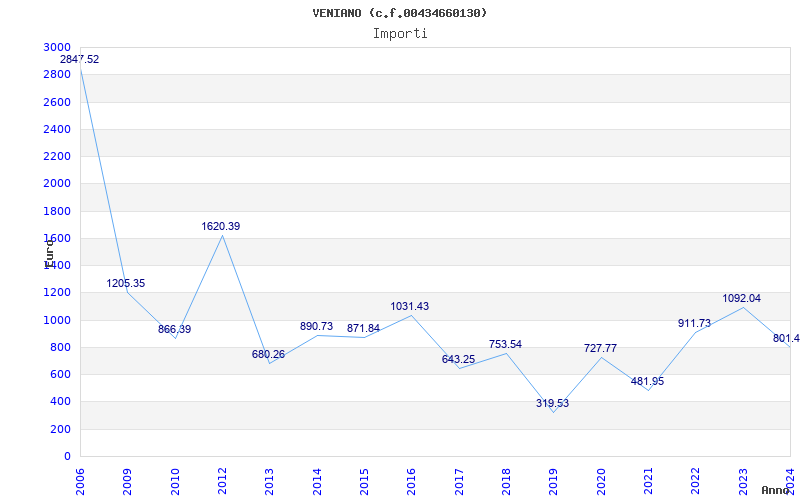Click the 1800 y-axis tick
800x500 pixels.
(57, 211)
